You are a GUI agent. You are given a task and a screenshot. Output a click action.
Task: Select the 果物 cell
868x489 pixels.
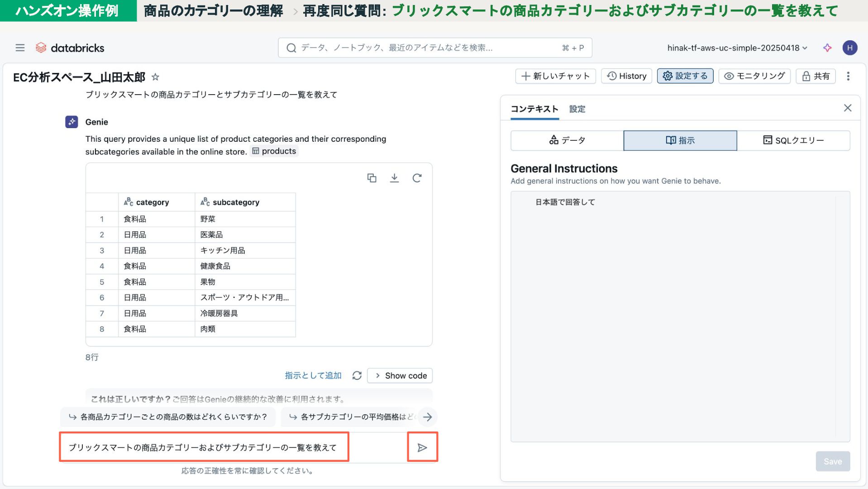tap(245, 282)
